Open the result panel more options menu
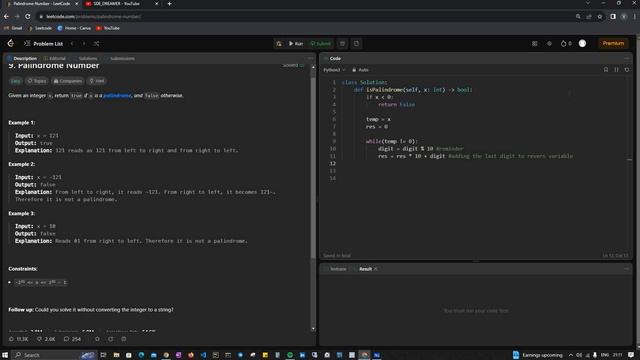640x360 pixels. (627, 269)
